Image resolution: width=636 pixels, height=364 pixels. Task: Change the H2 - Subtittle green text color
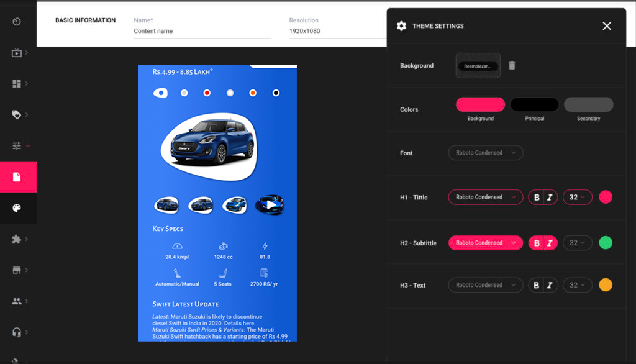tap(606, 243)
